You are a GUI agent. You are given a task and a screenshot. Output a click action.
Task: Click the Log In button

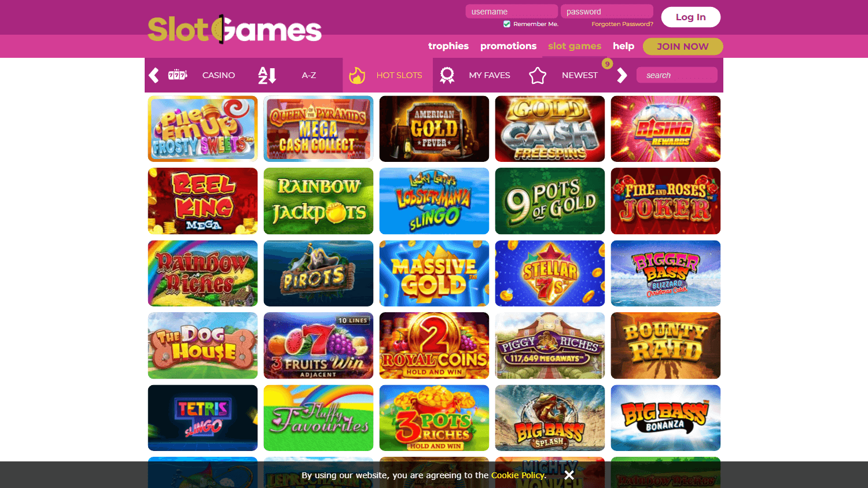pyautogui.click(x=691, y=17)
